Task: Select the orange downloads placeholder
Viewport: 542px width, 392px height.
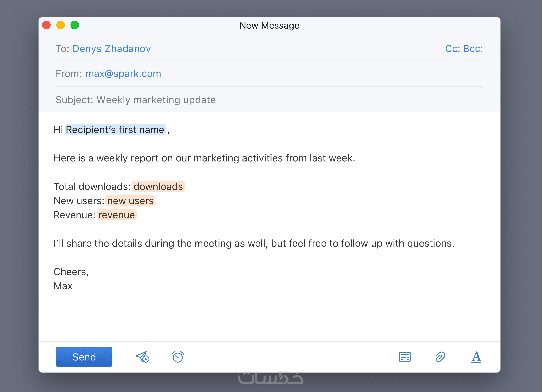Action: click(158, 187)
